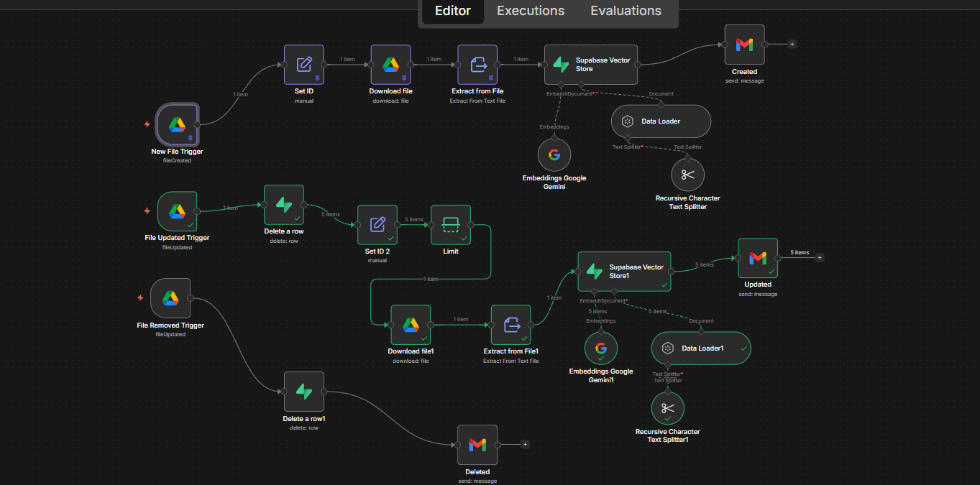Click the plus connector after Updated node
This screenshot has width=980, height=485.
click(820, 257)
